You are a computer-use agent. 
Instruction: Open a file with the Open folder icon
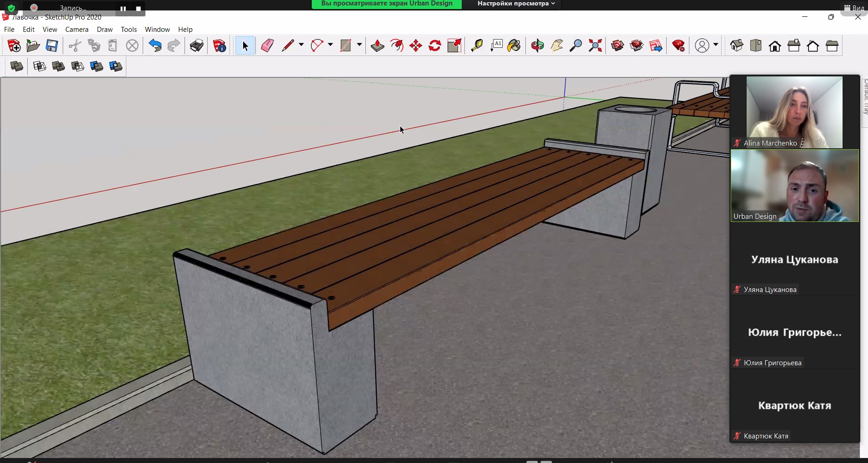coord(33,45)
